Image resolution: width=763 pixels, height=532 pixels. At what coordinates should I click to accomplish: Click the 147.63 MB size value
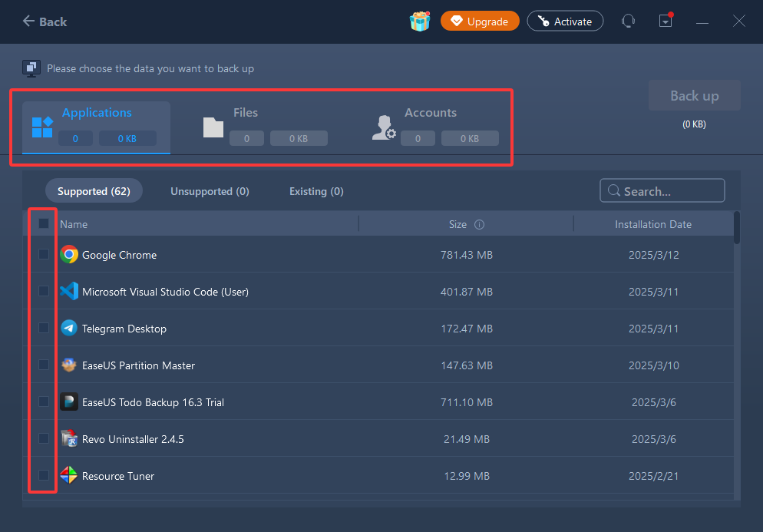point(467,365)
